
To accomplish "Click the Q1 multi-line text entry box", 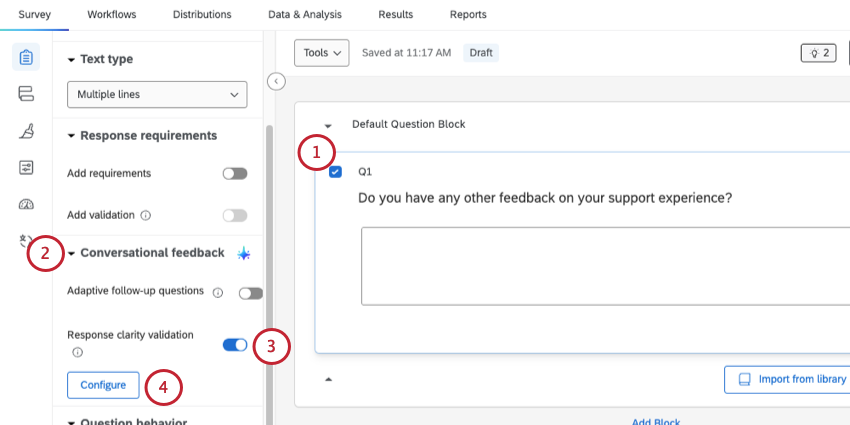I will 606,266.
